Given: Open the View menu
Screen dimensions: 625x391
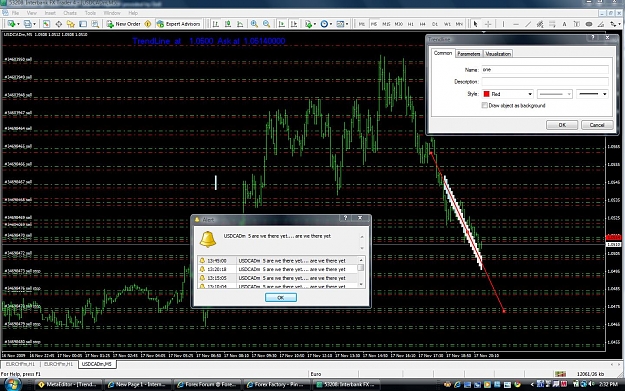Looking at the screenshot, I should click(31, 13).
